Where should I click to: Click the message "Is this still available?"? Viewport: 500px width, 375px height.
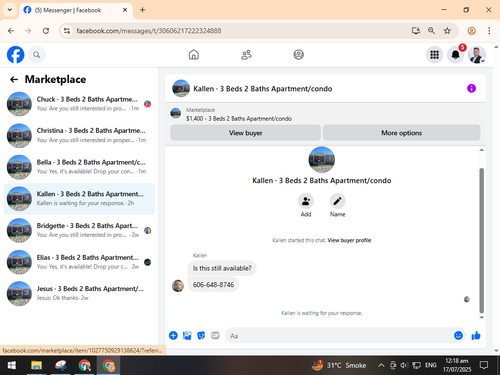click(222, 268)
